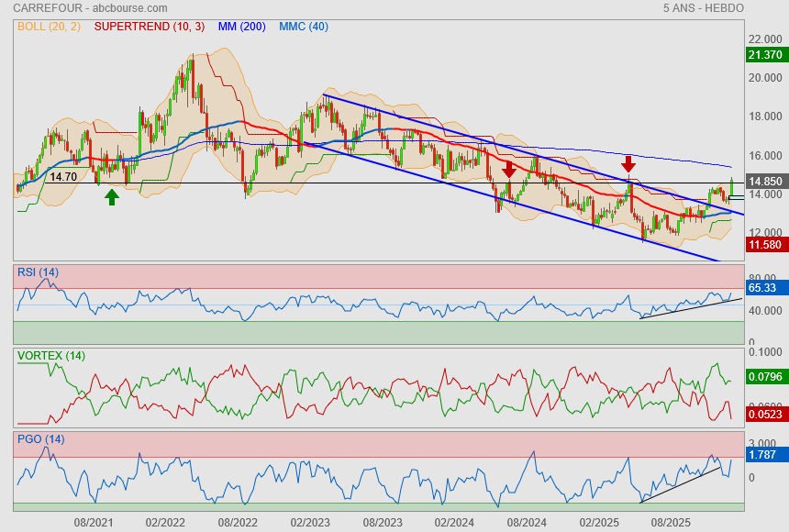
Task: Click the 08/2023 date on the time axis
Action: (383, 521)
